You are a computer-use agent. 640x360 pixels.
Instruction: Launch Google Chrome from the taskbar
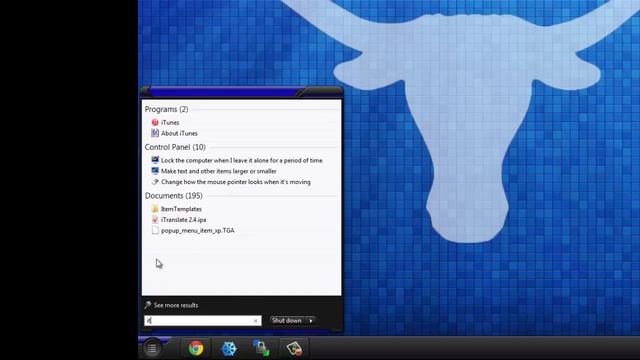point(196,348)
